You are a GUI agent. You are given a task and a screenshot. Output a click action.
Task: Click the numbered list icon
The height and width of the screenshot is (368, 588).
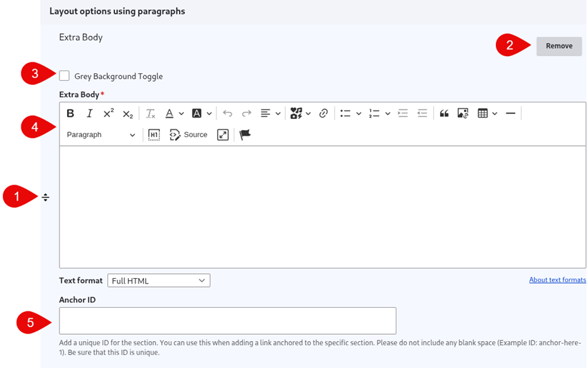tap(374, 113)
